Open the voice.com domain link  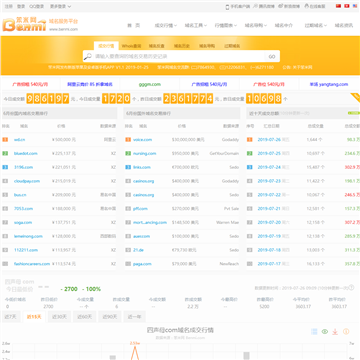pos(142,140)
